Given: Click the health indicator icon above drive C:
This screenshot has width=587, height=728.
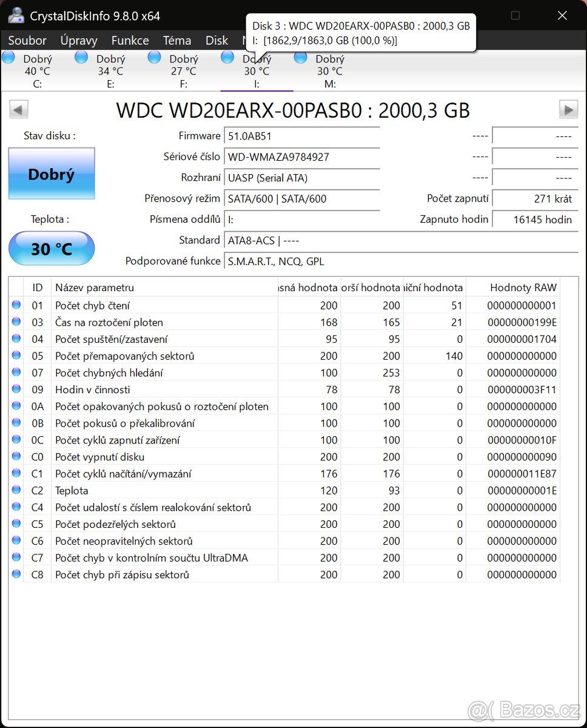Looking at the screenshot, I should click(8, 56).
